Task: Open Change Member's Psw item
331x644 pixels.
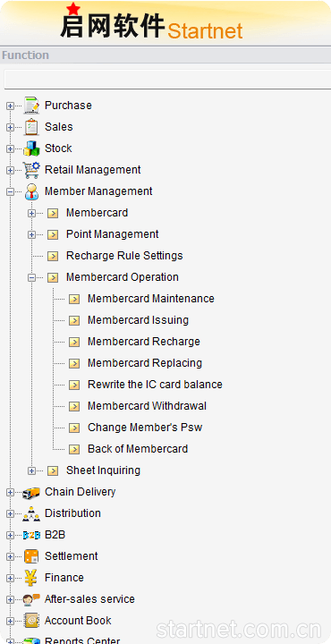Action: 145,428
